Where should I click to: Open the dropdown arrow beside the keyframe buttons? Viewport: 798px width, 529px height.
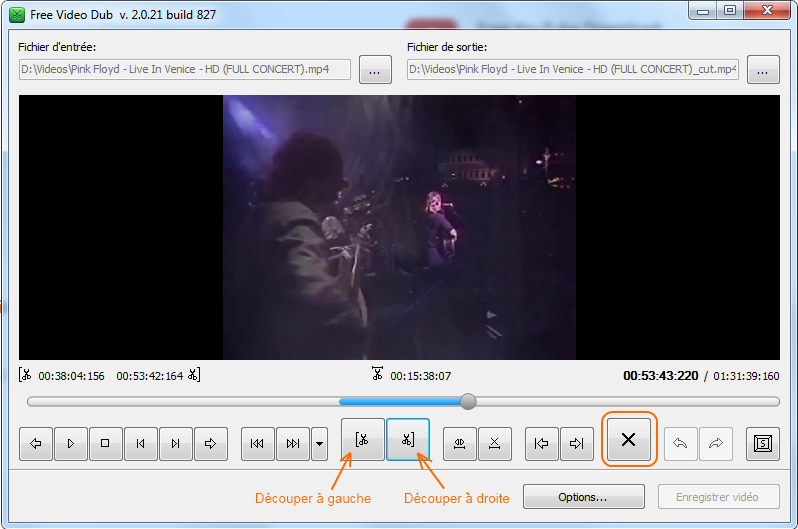coord(319,443)
